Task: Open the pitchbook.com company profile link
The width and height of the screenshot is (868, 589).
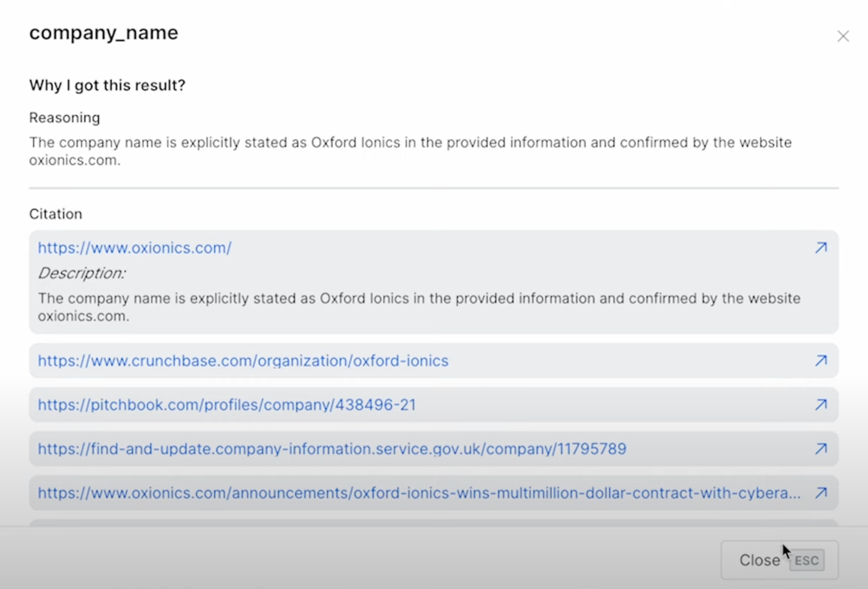Action: click(x=227, y=405)
